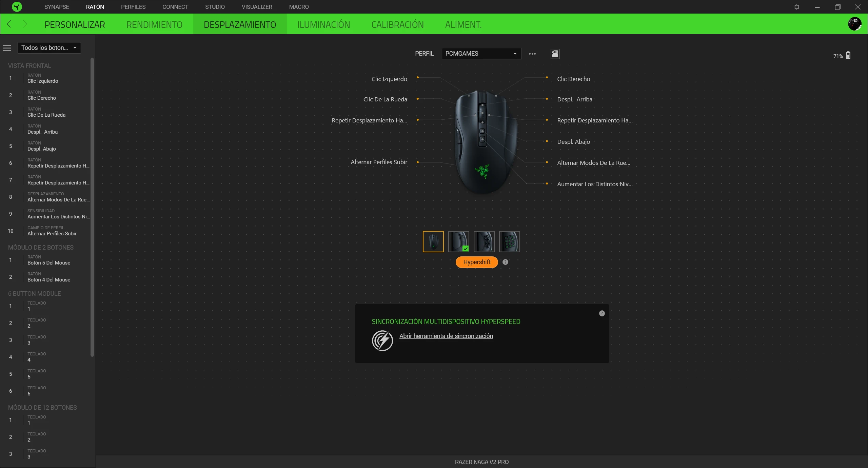Open the profile options ellipsis
The image size is (868, 468).
pos(532,54)
